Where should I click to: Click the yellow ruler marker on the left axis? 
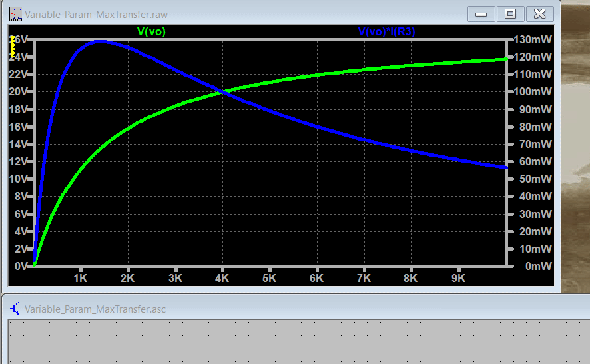coord(12,44)
